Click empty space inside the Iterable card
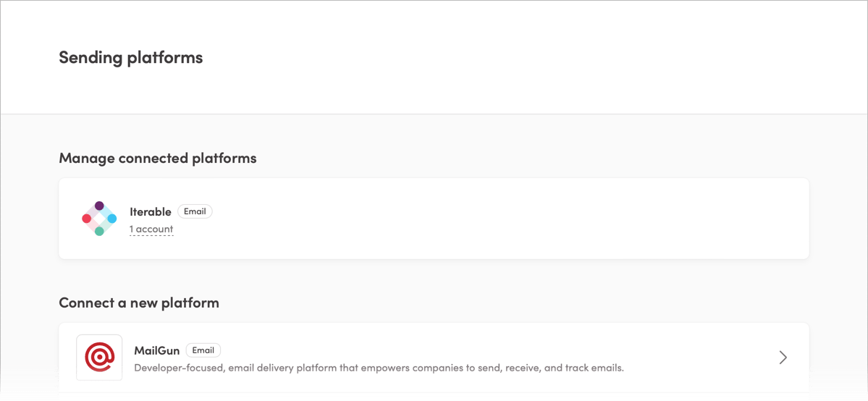The width and height of the screenshot is (868, 401). [x=498, y=218]
